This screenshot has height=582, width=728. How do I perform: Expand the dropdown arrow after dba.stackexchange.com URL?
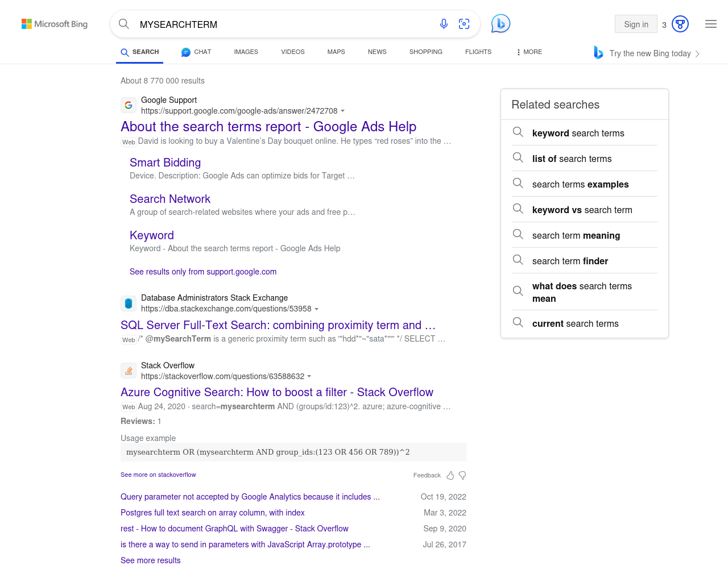click(x=316, y=309)
